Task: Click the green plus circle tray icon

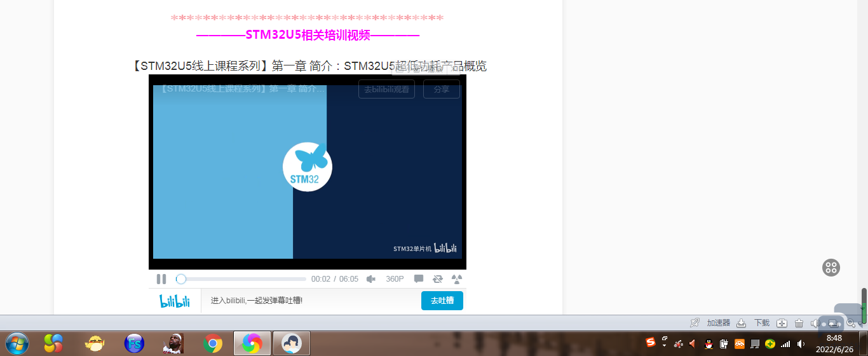Action: tap(770, 344)
